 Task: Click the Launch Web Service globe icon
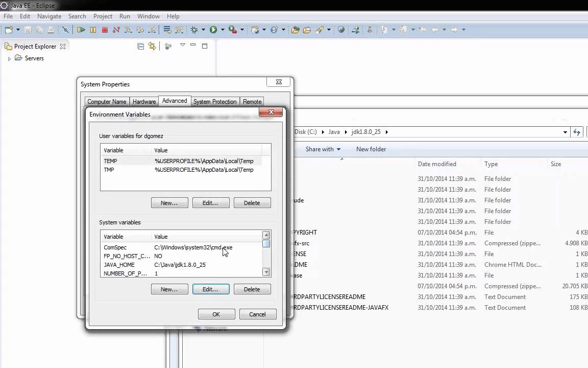point(355,30)
